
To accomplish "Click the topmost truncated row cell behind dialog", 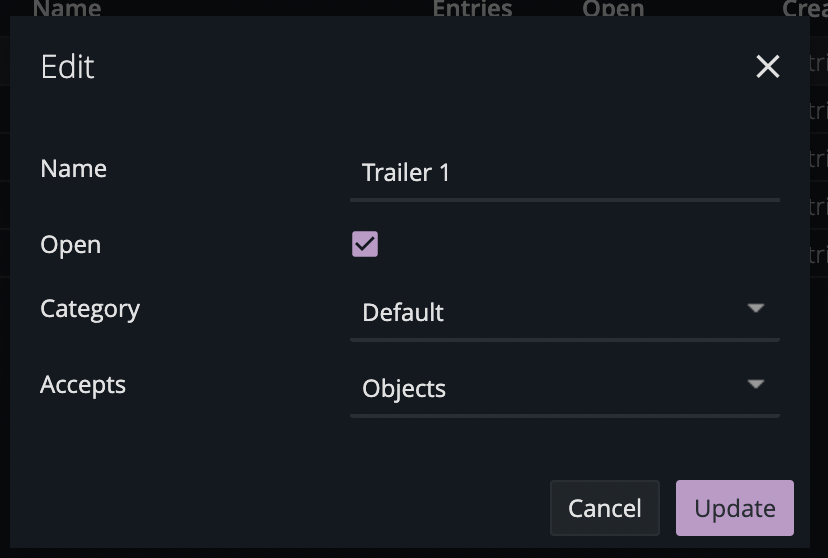I will (x=818, y=62).
